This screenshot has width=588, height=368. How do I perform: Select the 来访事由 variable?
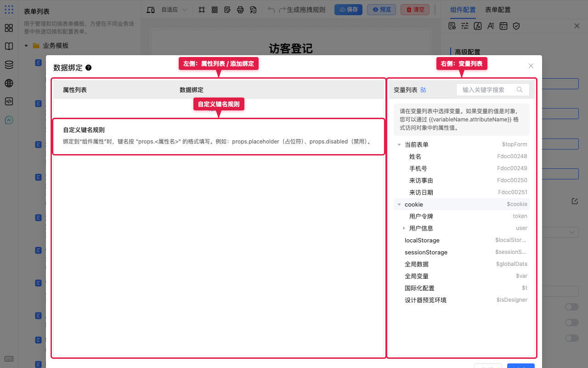coord(462,180)
